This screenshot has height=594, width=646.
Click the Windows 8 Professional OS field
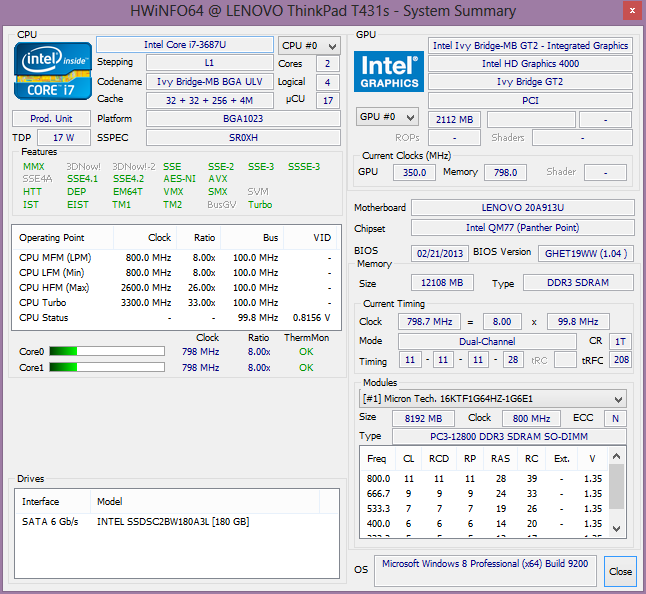[486, 568]
